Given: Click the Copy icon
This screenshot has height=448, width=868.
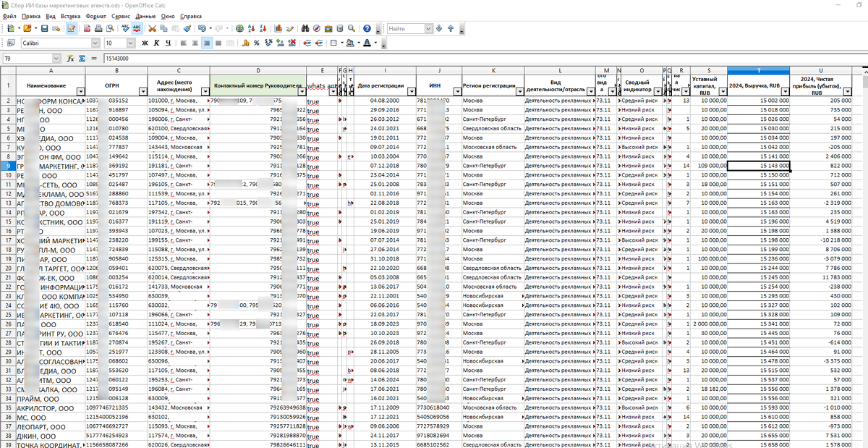Looking at the screenshot, I should pos(164,28).
